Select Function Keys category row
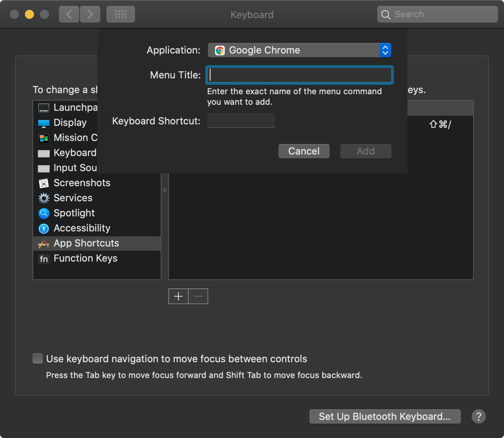 pyautogui.click(x=97, y=258)
